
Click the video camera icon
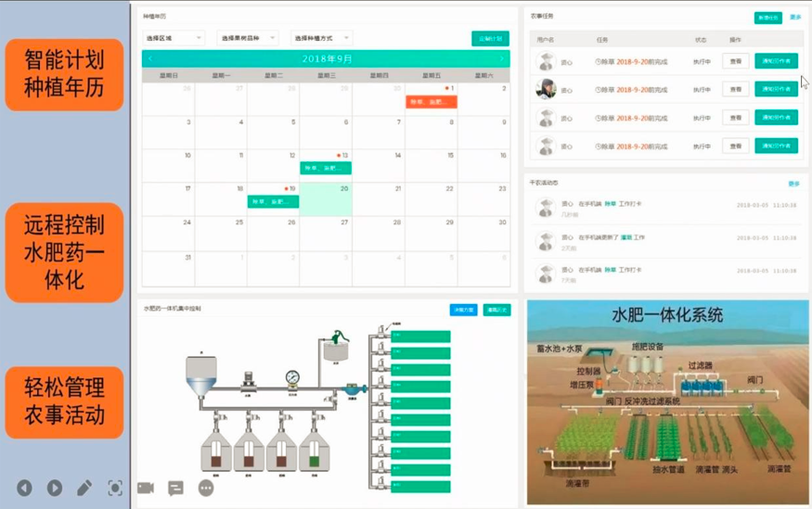146,488
